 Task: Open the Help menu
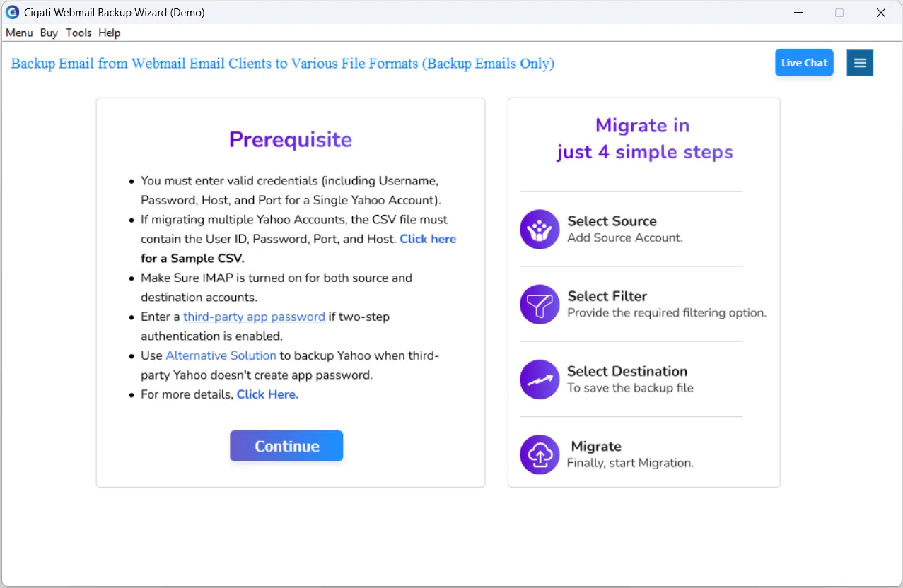tap(110, 33)
